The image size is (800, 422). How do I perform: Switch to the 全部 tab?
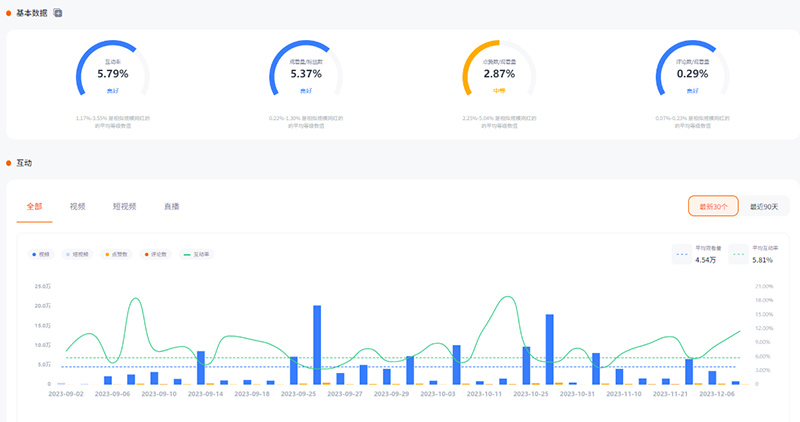coord(36,206)
